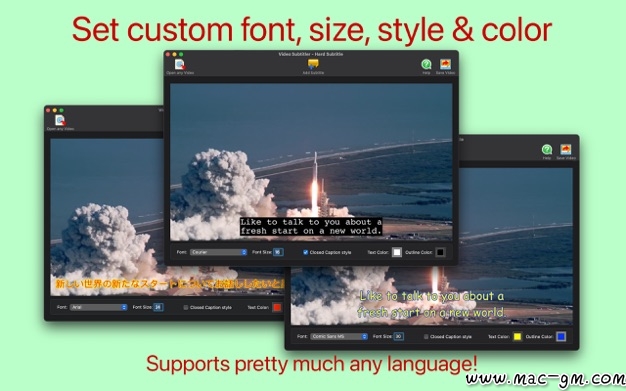Open the yellow Text Color swatch
626x391 pixels.
(517, 337)
